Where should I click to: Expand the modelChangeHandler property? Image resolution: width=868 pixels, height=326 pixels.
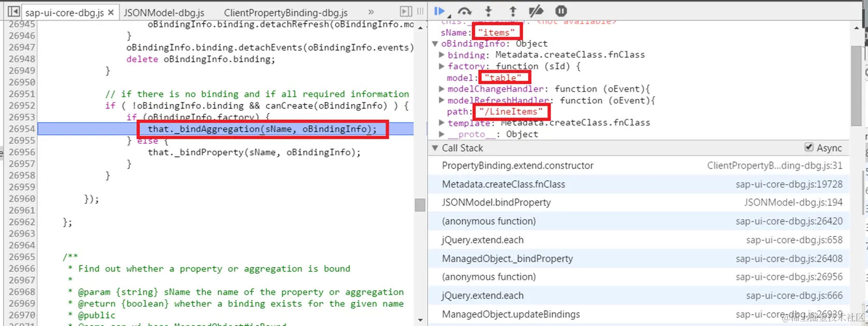tap(441, 89)
